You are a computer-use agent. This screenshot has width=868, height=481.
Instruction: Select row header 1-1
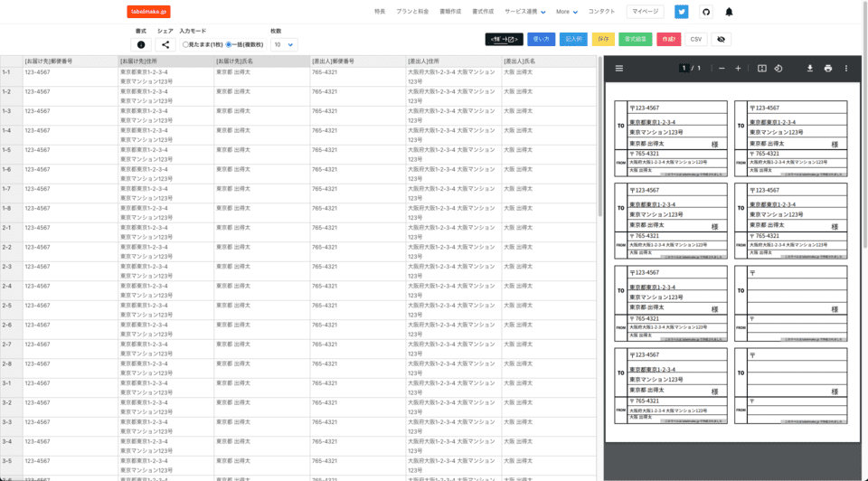click(x=12, y=77)
